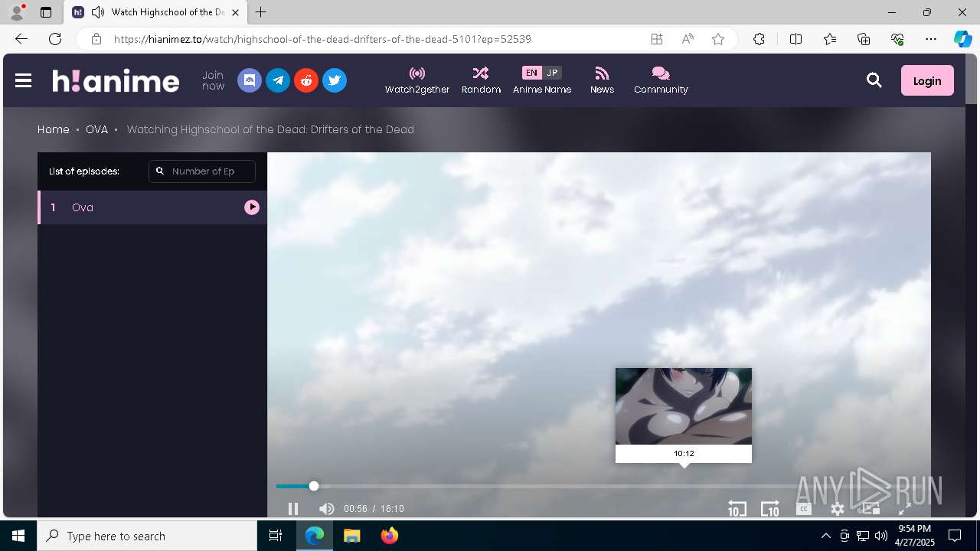Launch Firefox from taskbar

click(x=390, y=536)
